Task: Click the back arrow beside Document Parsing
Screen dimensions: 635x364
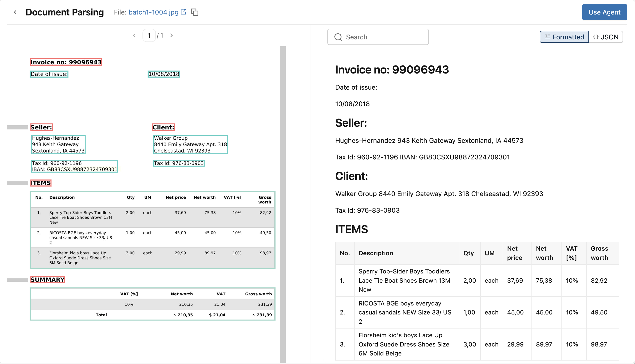Action: (x=15, y=12)
